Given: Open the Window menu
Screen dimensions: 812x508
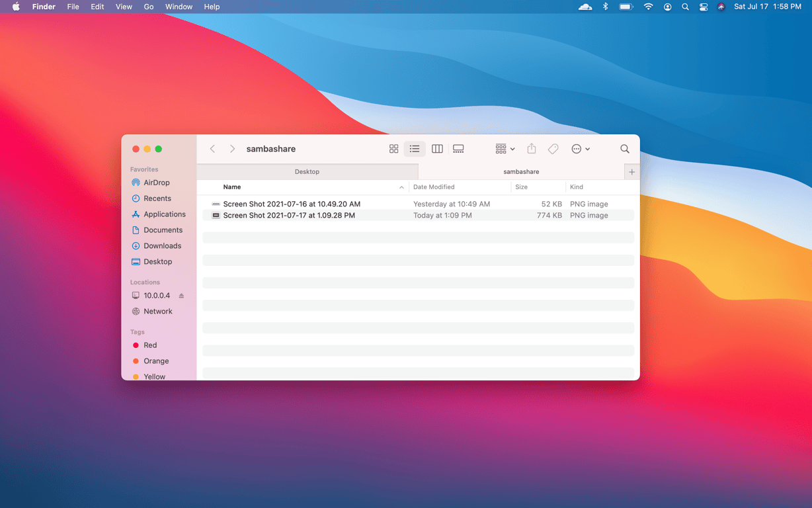Looking at the screenshot, I should click(179, 7).
